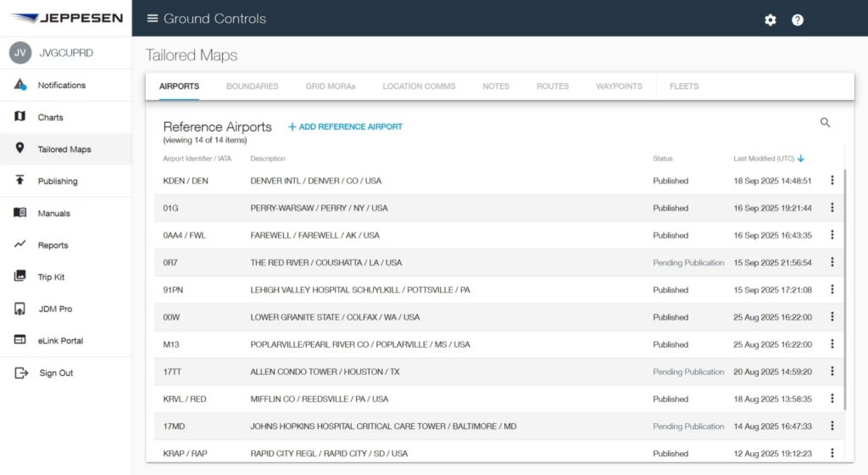Go to Publishing in the sidebar
Viewport: 868px width, 475px height.
[66, 181]
